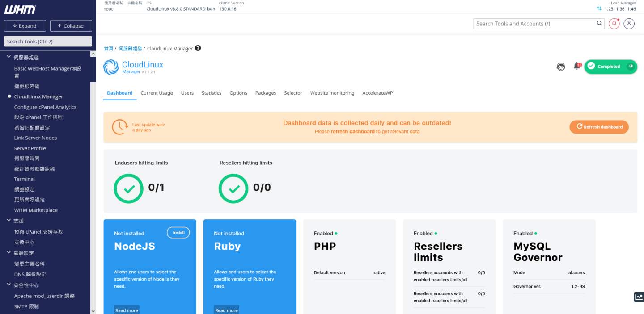Collapse the 安全性中心 sidebar section
This screenshot has height=314, width=644.
[x=9, y=285]
